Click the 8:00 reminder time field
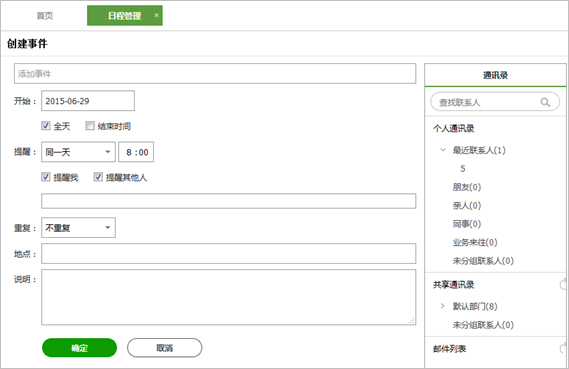 136,152
